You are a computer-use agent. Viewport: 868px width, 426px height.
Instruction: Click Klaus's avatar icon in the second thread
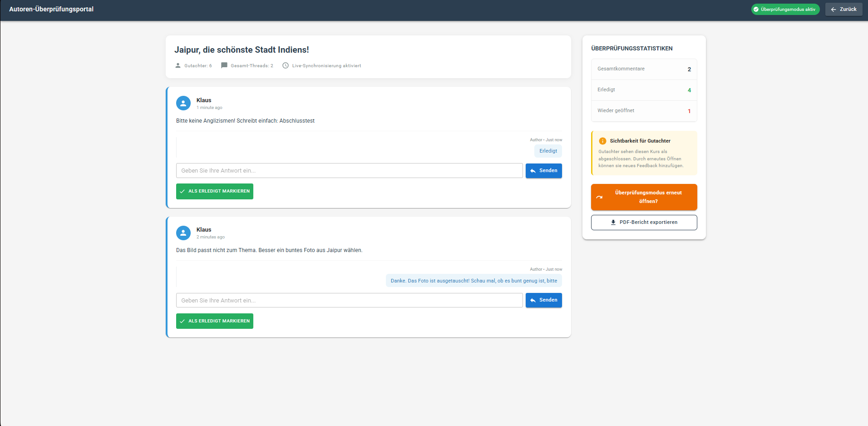[x=183, y=233]
